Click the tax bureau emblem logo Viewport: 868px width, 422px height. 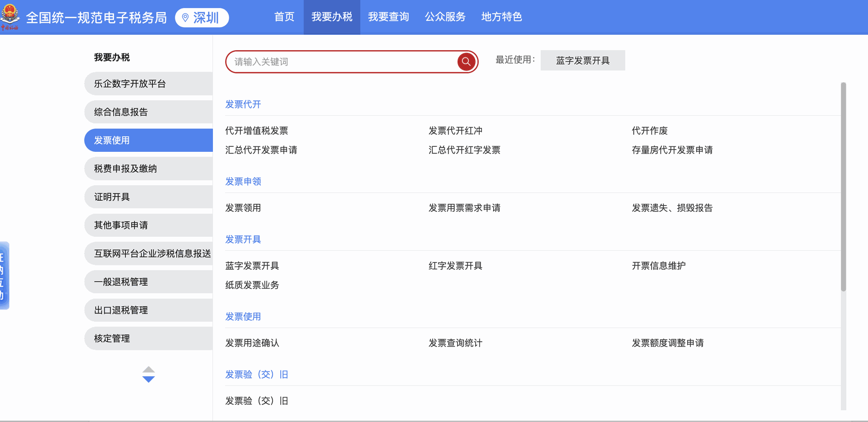10,15
